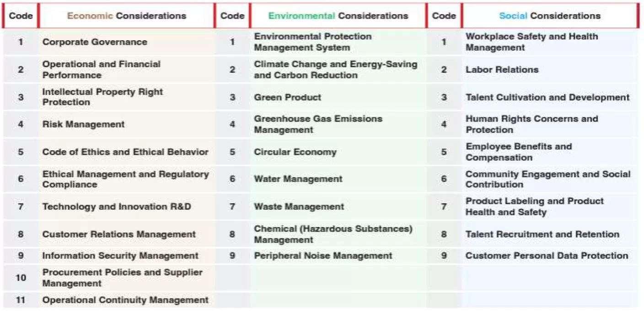644x313 pixels.
Task: Click Customer Personal Data Protection entry
Action: 547,256
